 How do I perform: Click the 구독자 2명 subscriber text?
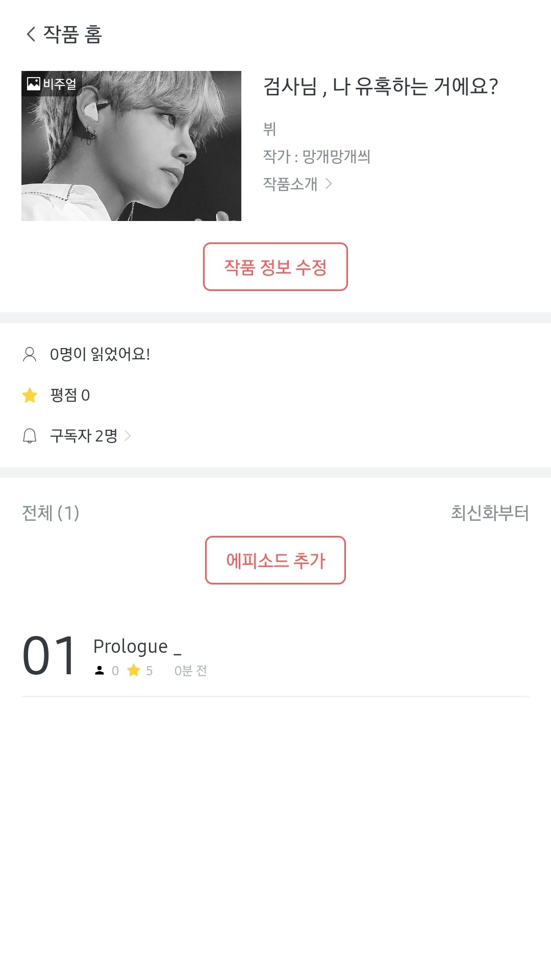pos(84,436)
